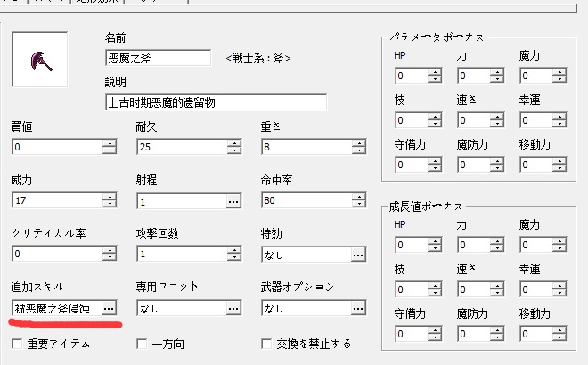Viewport: 588px width, 365px height.
Task: Open the 専用ユニット ellipsis button
Action: pos(233,308)
